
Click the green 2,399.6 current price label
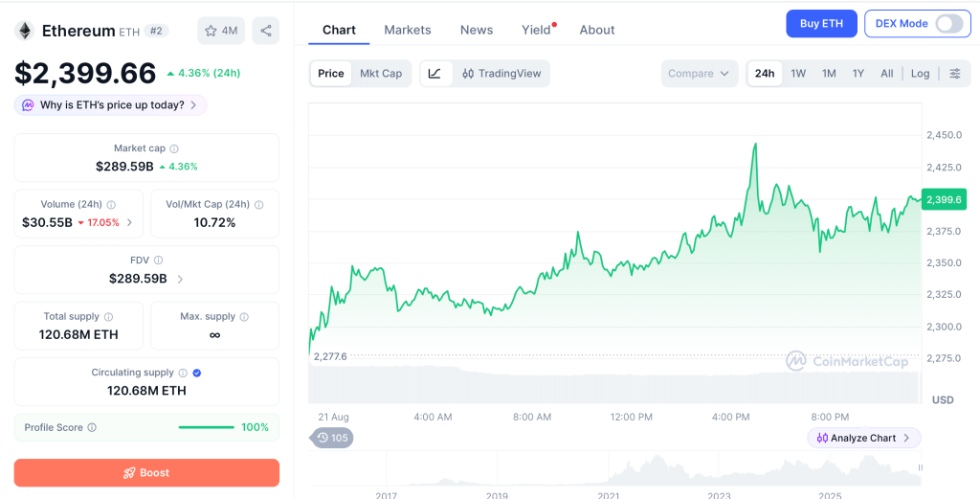click(x=944, y=200)
